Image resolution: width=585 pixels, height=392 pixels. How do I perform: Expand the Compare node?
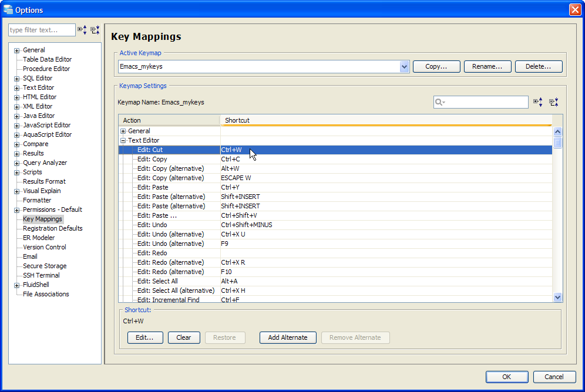[17, 144]
